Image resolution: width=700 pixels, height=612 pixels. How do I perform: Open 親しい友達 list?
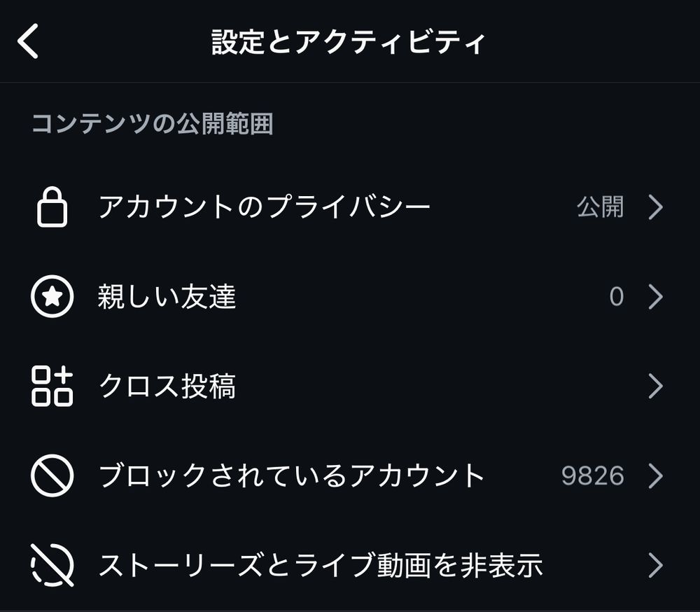tap(167, 297)
